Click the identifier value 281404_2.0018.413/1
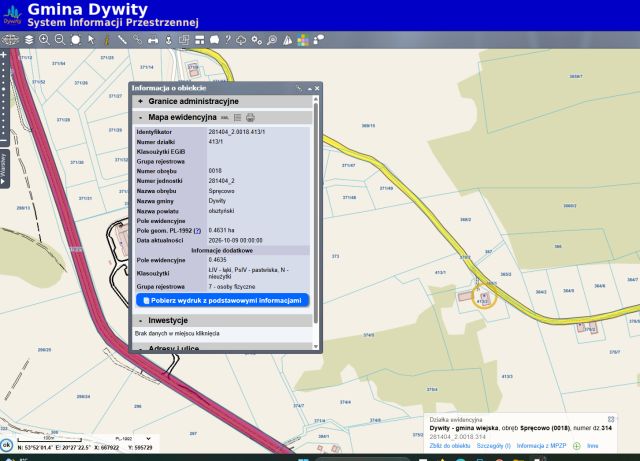 pos(237,132)
